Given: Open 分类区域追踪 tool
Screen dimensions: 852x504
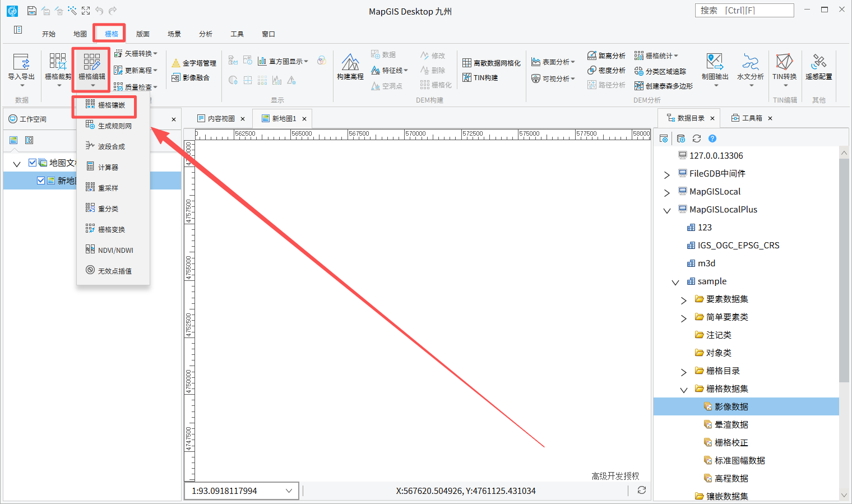Looking at the screenshot, I should click(x=660, y=71).
